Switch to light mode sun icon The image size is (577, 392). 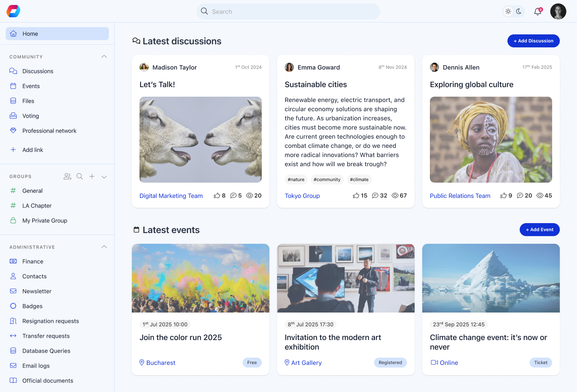click(508, 11)
